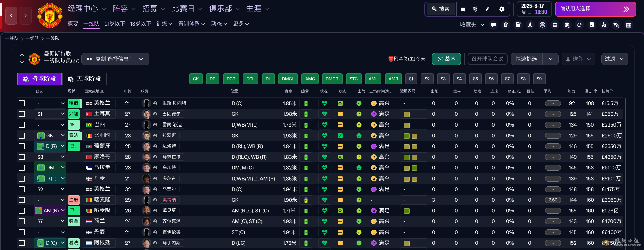Open the 操作 actions dropdown

click(578, 59)
